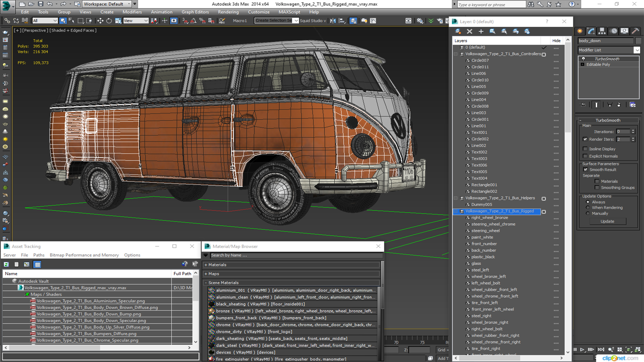Select the bronze VRayMtl material row

(292, 311)
